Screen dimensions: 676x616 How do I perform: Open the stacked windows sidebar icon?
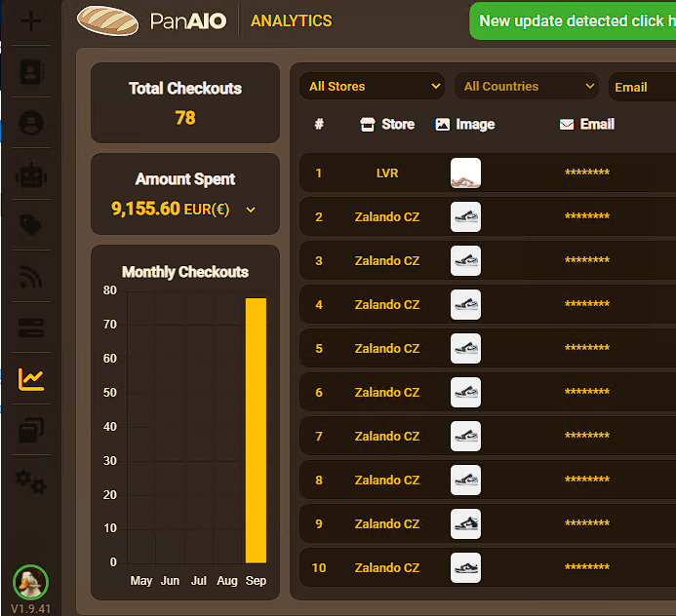point(31,430)
